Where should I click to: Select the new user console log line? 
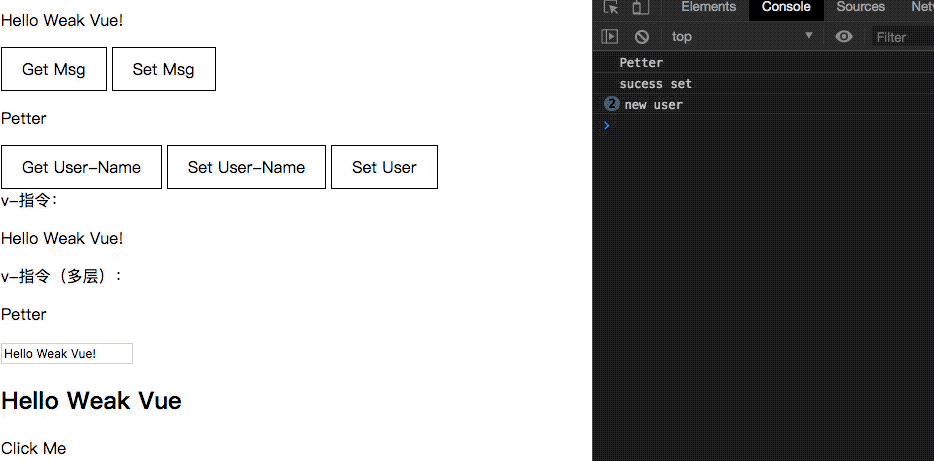pyautogui.click(x=763, y=105)
